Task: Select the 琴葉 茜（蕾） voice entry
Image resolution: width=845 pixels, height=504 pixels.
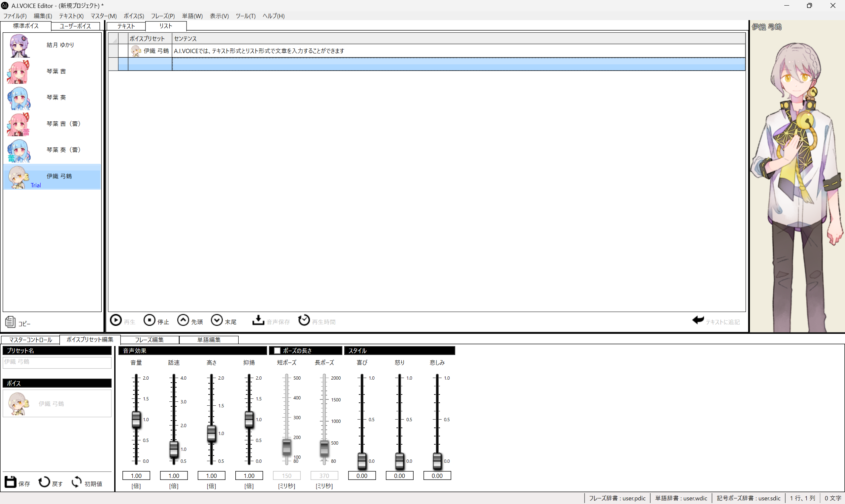Action: [x=63, y=124]
